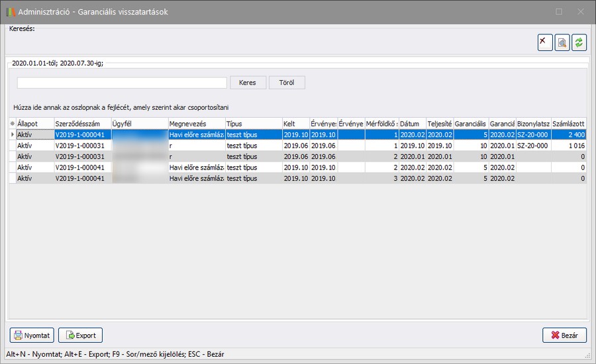Click into the search text field
Image resolution: width=596 pixels, height=364 pixels.
coord(122,83)
